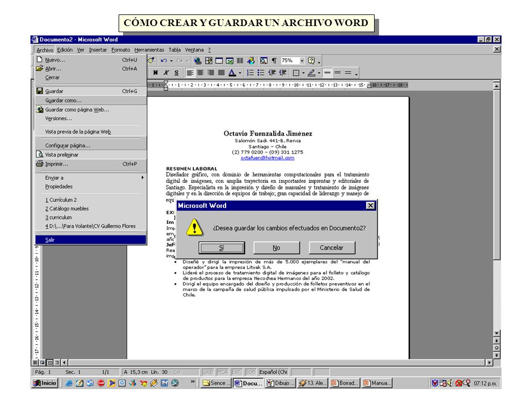This screenshot has width=532, height=399.
Task: Open the Windows Inicio start button
Action: point(45,383)
